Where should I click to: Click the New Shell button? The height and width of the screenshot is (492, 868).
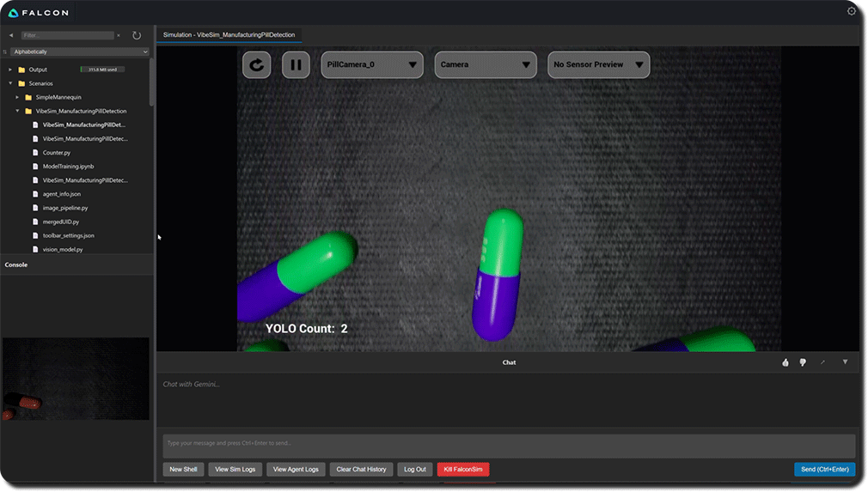coord(183,470)
